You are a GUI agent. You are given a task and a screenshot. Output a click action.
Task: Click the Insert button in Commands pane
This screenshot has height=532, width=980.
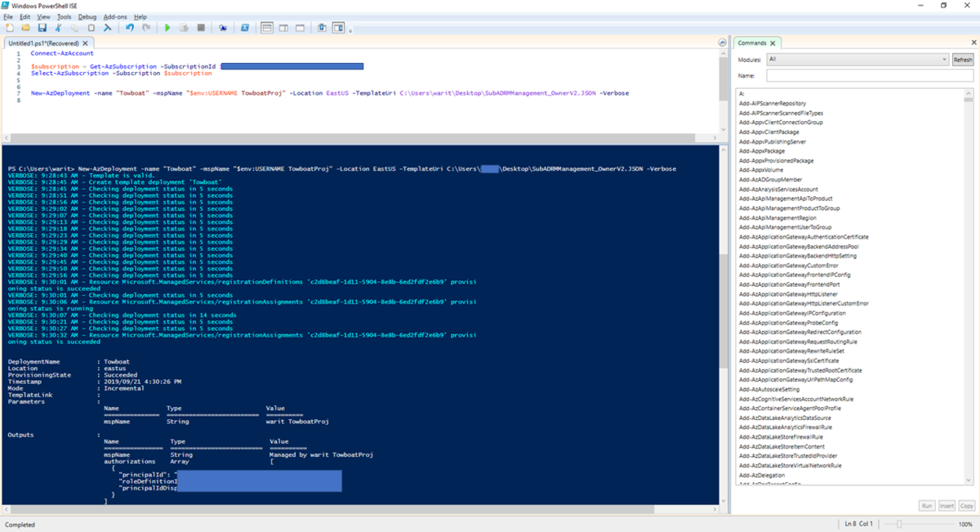[947, 506]
